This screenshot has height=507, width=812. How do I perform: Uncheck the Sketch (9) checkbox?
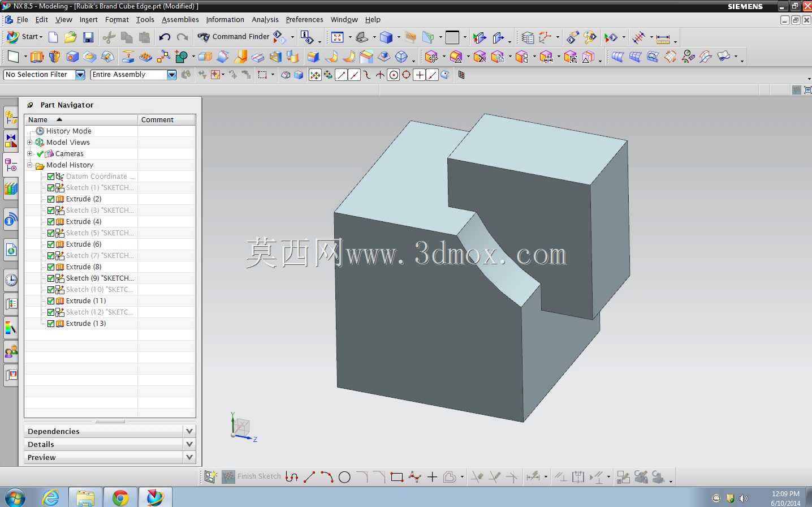point(51,278)
